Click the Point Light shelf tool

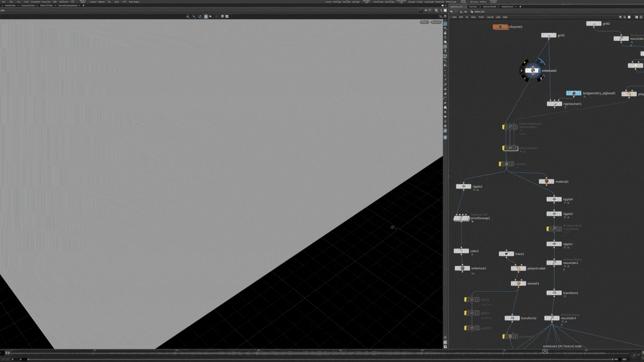click(337, 2)
